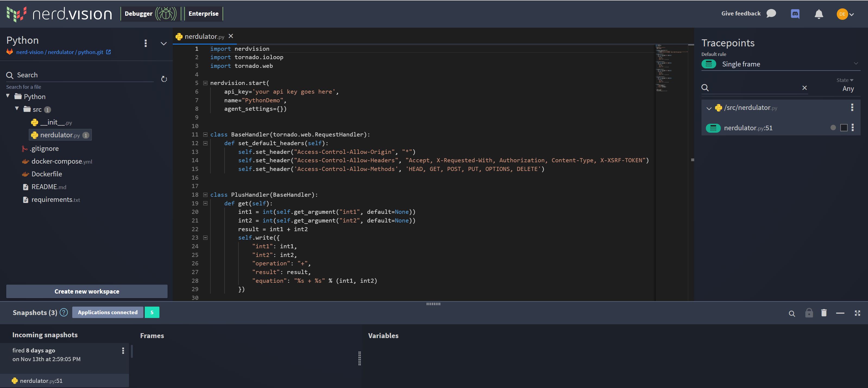Open external link icon beside python.git
The image size is (868, 388).
point(109,52)
